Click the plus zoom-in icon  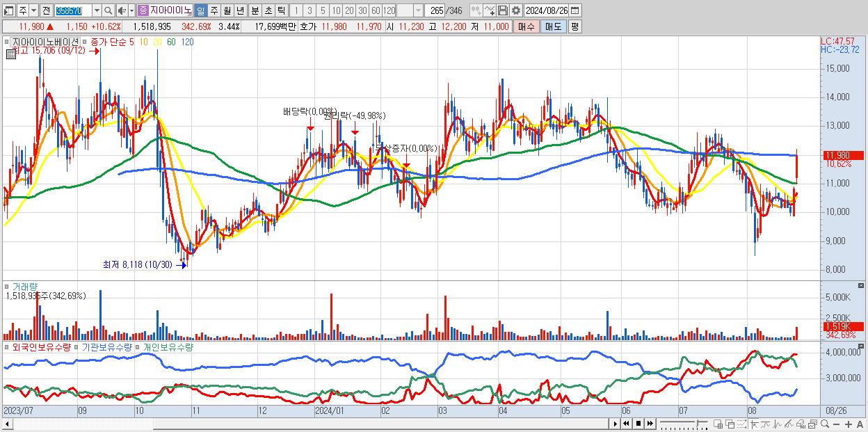tap(849, 424)
